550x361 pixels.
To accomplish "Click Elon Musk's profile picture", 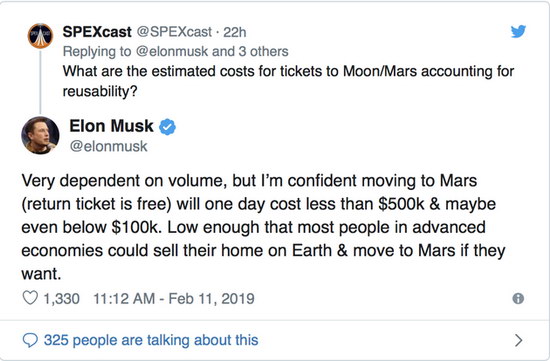I will [x=40, y=135].
